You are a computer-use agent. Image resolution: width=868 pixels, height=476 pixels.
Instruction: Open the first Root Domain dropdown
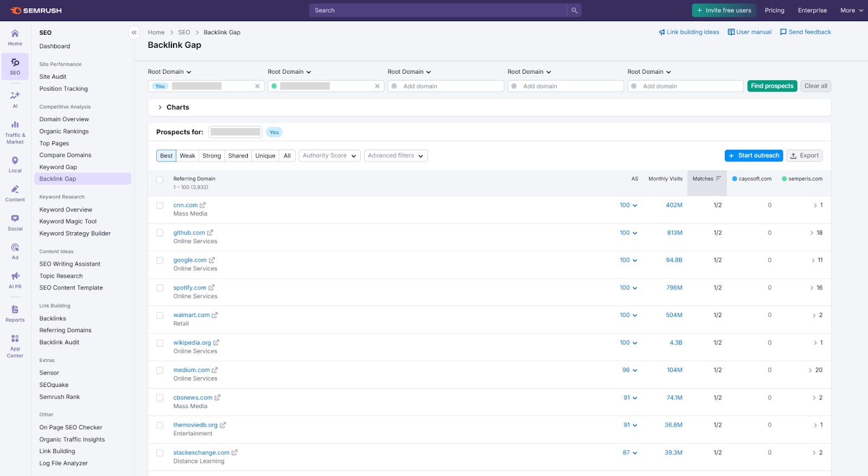click(170, 72)
